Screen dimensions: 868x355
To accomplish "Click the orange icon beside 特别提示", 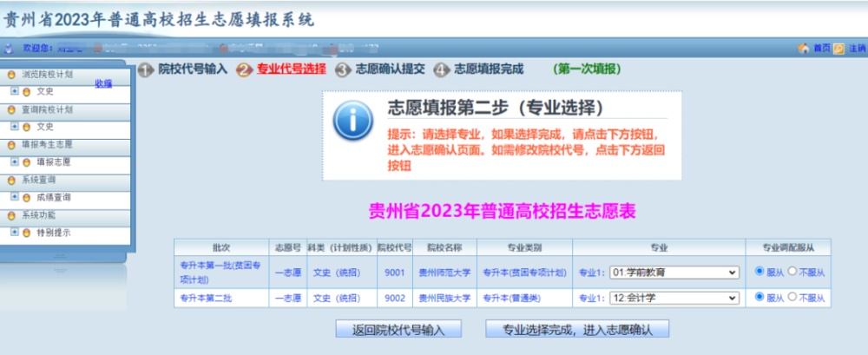I will (x=27, y=233).
